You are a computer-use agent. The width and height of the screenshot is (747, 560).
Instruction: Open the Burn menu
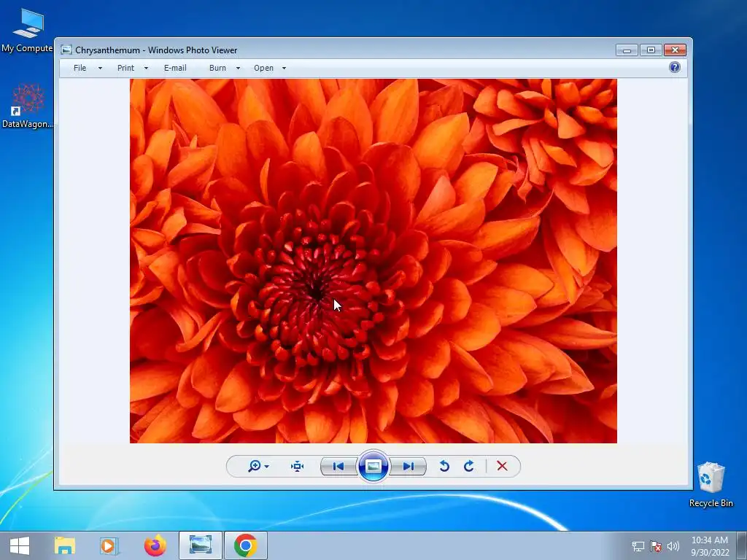pyautogui.click(x=217, y=68)
